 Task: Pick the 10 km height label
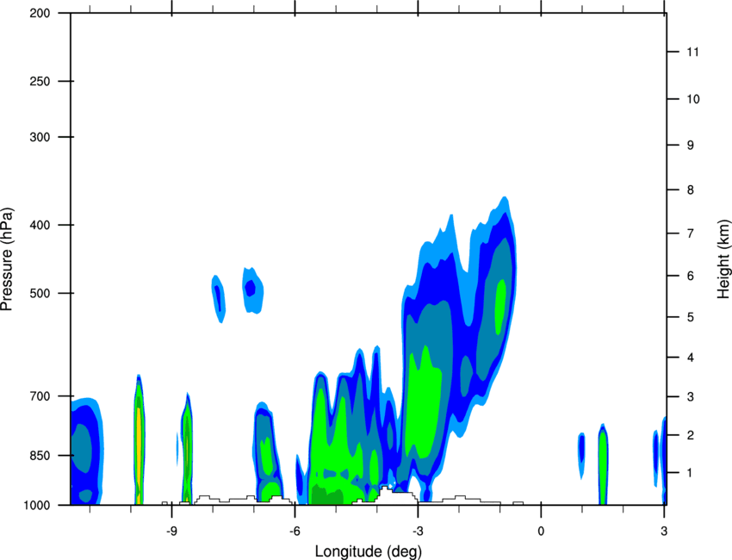tap(692, 99)
